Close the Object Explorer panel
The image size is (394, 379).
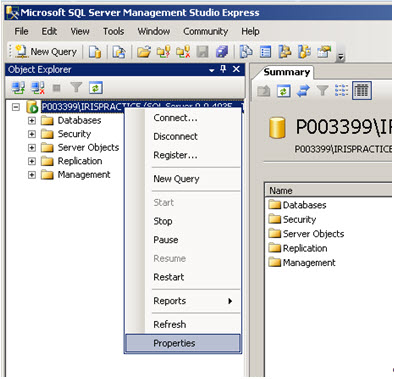point(236,69)
